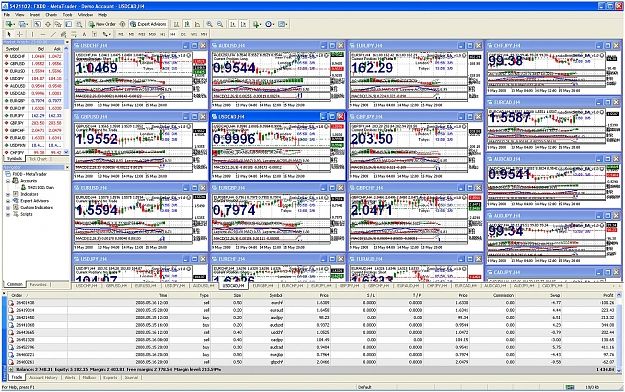The width and height of the screenshot is (625, 392).
Task: Toggle the Market Watch window icon
Action: pos(37,24)
